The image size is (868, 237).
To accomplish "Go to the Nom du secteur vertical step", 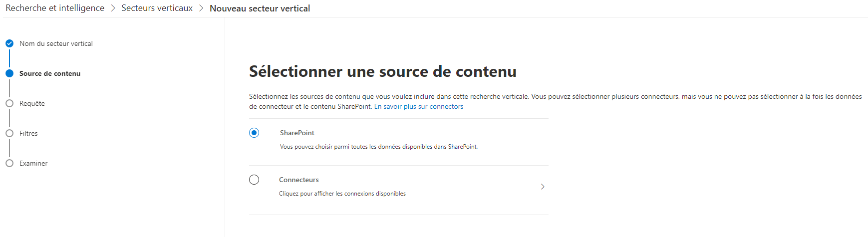I will coord(56,43).
